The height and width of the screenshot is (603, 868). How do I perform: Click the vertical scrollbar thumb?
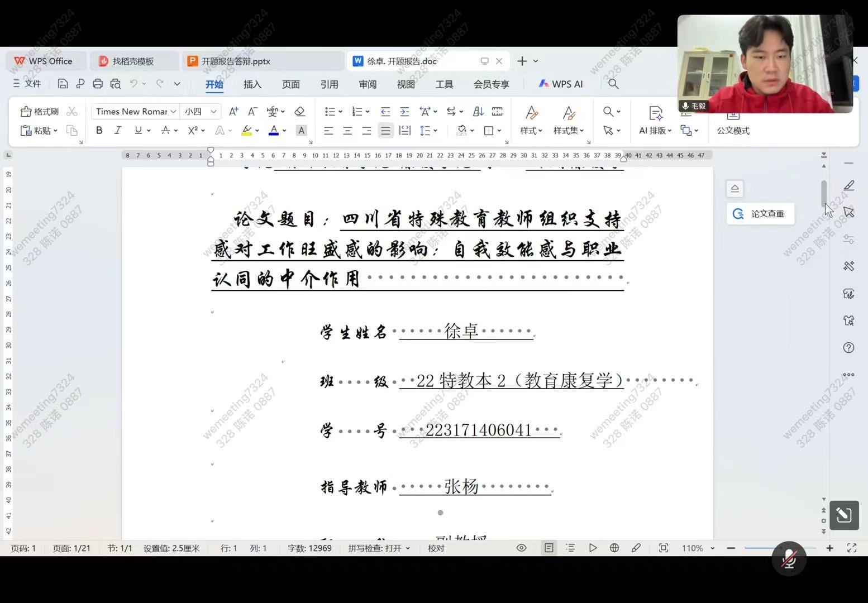click(x=823, y=193)
